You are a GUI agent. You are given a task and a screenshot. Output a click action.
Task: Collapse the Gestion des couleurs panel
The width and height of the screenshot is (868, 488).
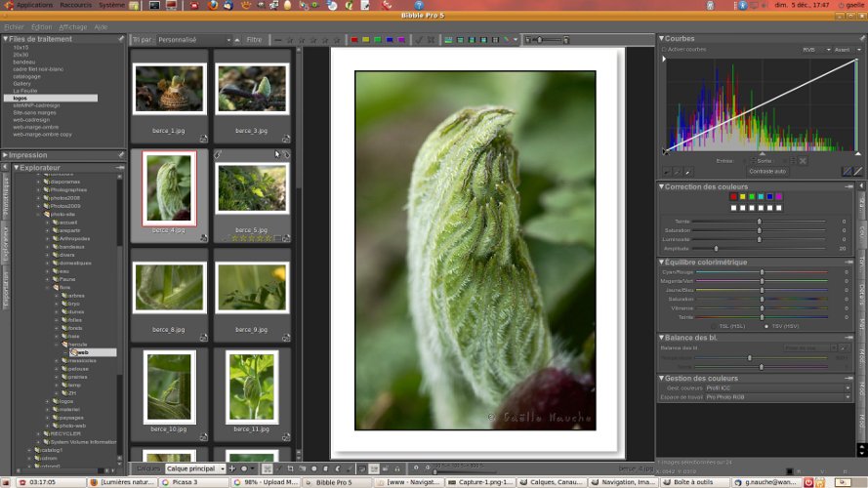tap(661, 378)
